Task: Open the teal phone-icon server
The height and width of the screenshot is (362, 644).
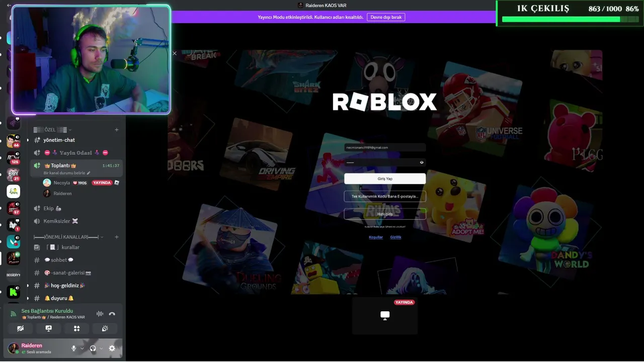Action: pyautogui.click(x=13, y=242)
